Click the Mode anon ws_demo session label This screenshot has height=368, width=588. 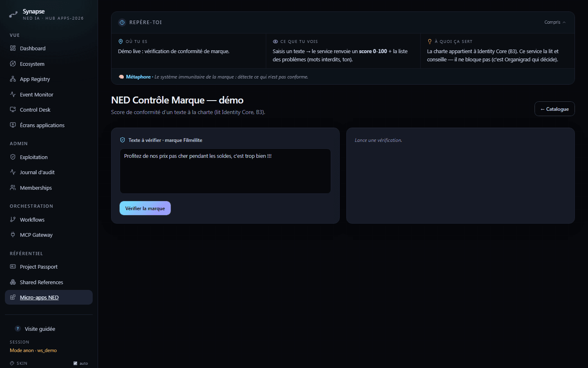33,350
